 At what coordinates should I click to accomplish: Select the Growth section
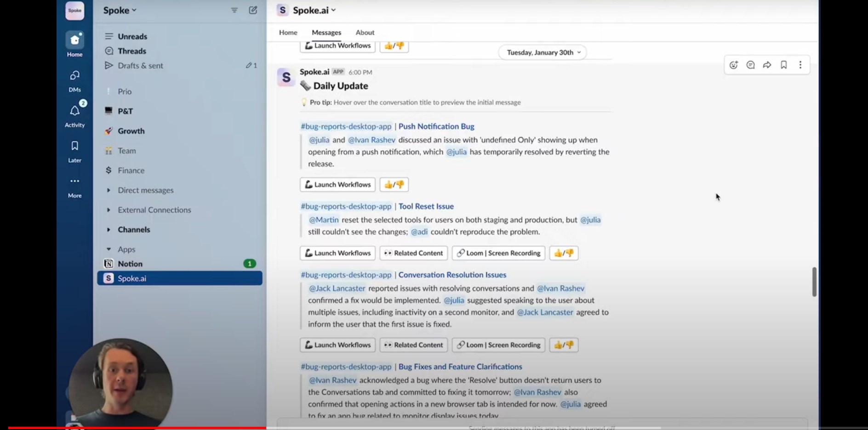(x=131, y=131)
